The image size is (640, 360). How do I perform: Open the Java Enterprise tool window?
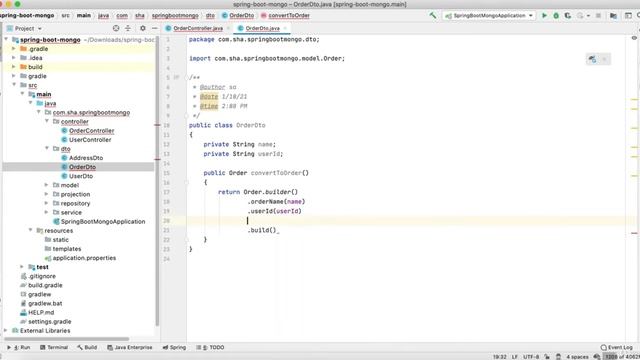point(130,347)
